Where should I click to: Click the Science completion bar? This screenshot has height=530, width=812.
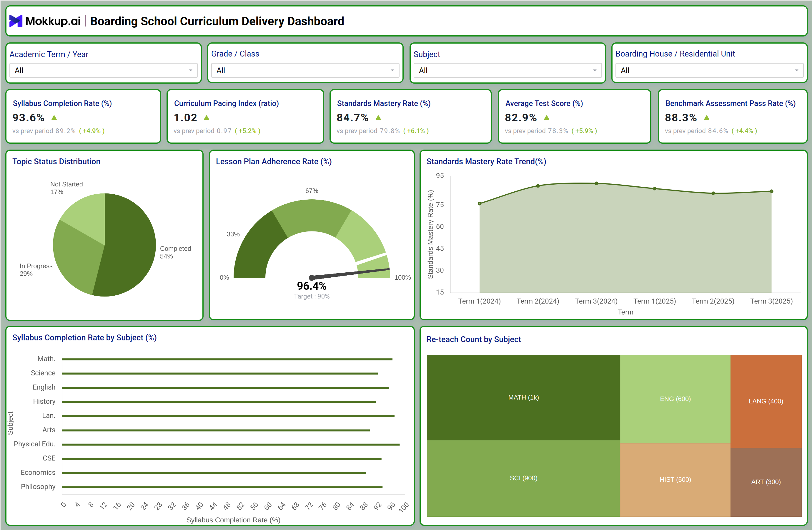[x=220, y=374]
